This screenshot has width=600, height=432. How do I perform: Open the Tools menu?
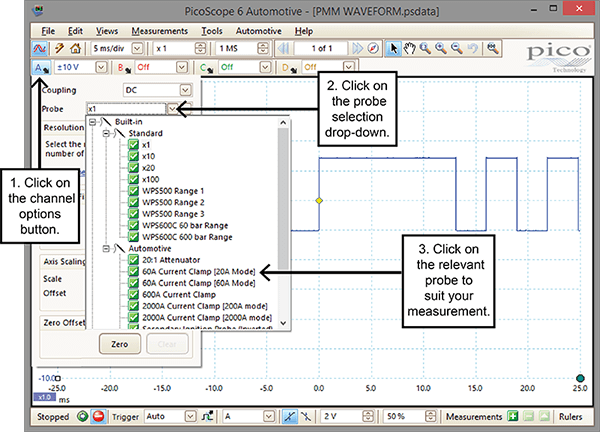coord(212,31)
